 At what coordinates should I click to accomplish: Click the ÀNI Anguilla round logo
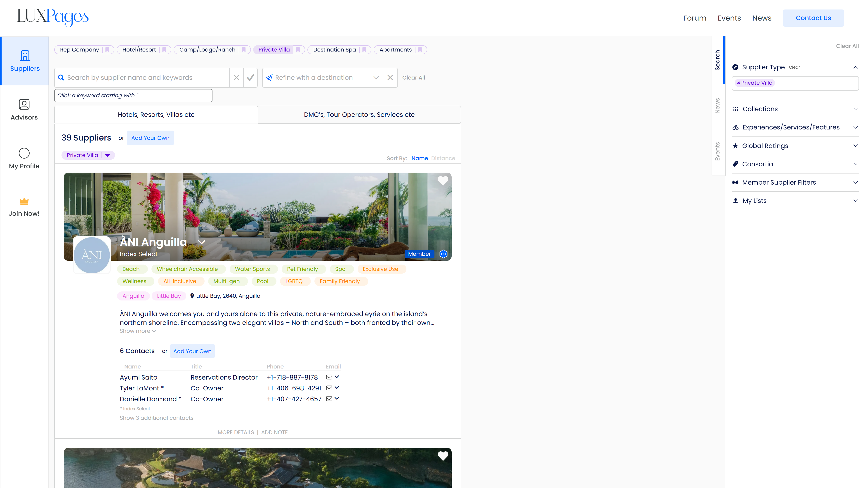point(92,255)
